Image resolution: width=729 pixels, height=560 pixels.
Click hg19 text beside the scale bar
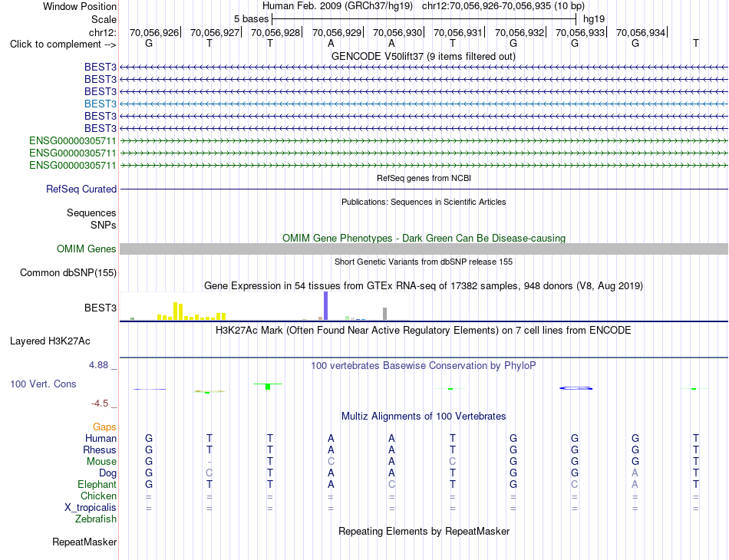click(x=594, y=19)
